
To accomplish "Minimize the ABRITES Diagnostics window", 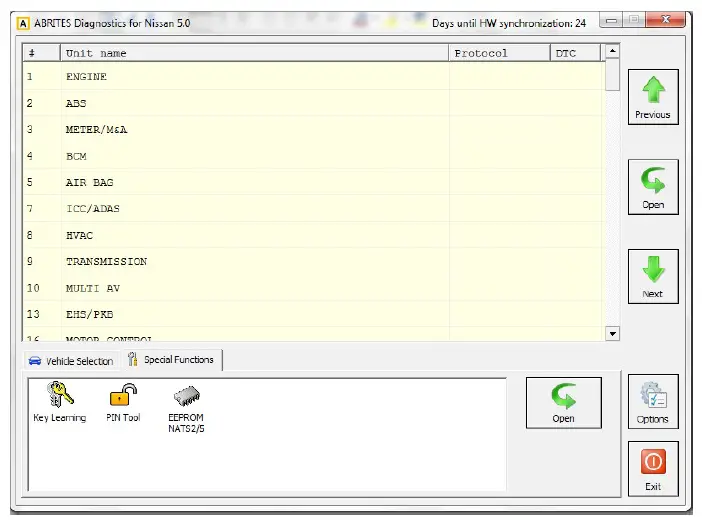I will (x=611, y=20).
